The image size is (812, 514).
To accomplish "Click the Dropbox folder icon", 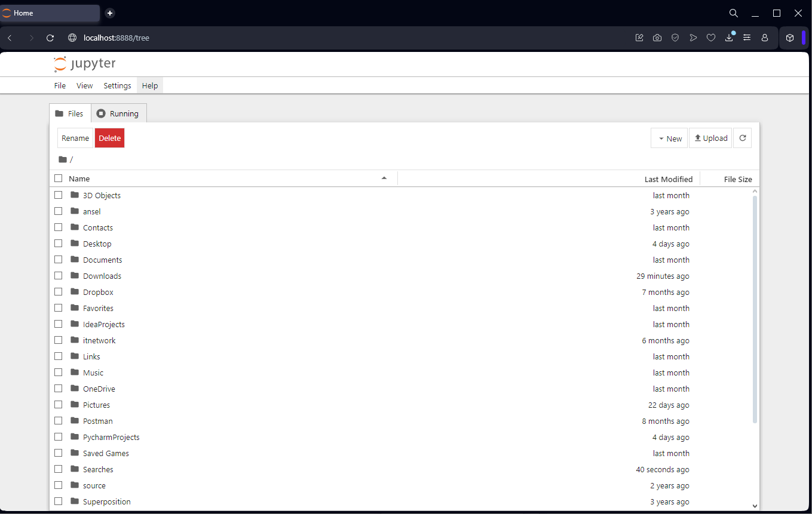I will (75, 291).
